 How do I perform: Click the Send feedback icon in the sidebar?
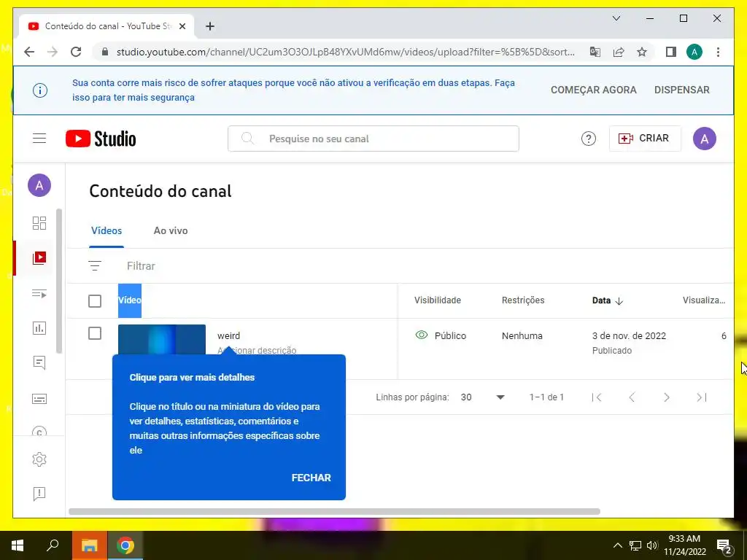[x=39, y=494]
